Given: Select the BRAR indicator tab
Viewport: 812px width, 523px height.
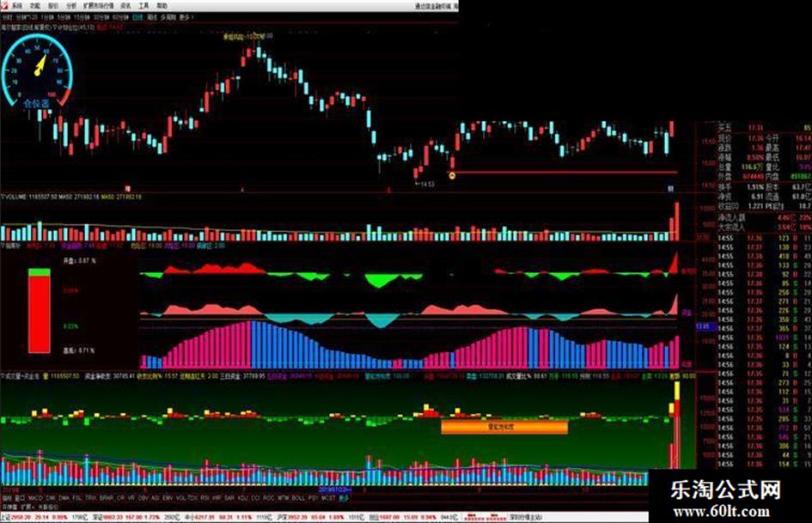Looking at the screenshot, I should click(107, 498).
